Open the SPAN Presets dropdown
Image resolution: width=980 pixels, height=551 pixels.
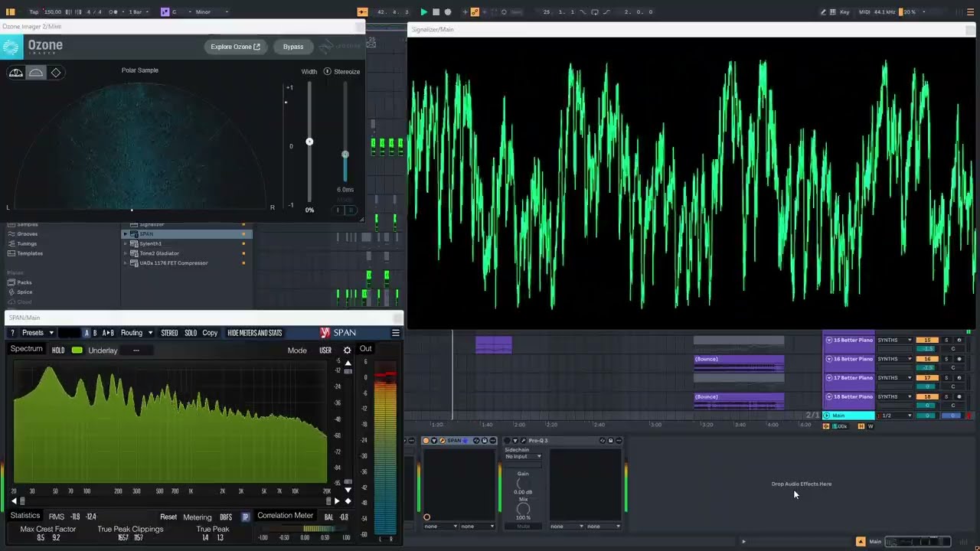38,333
